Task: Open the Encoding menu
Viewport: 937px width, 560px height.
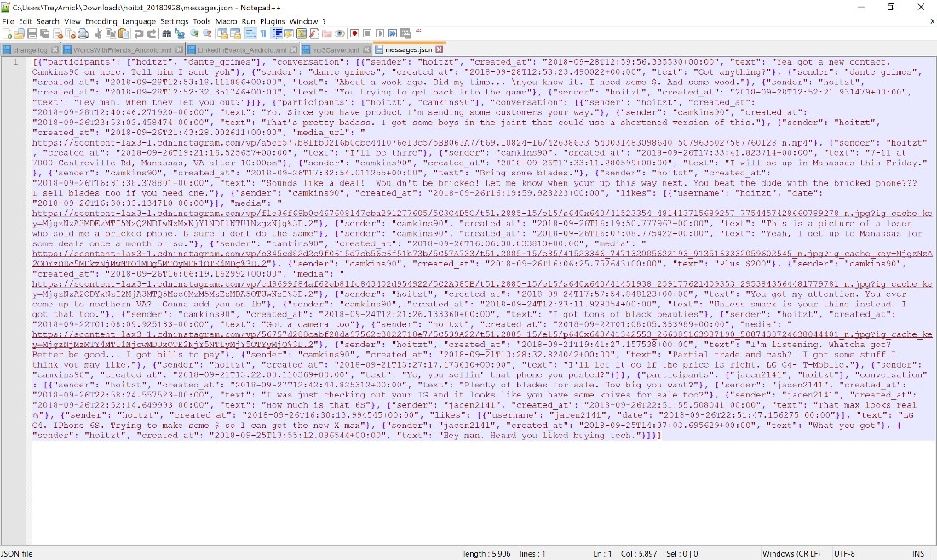Action: click(x=101, y=21)
